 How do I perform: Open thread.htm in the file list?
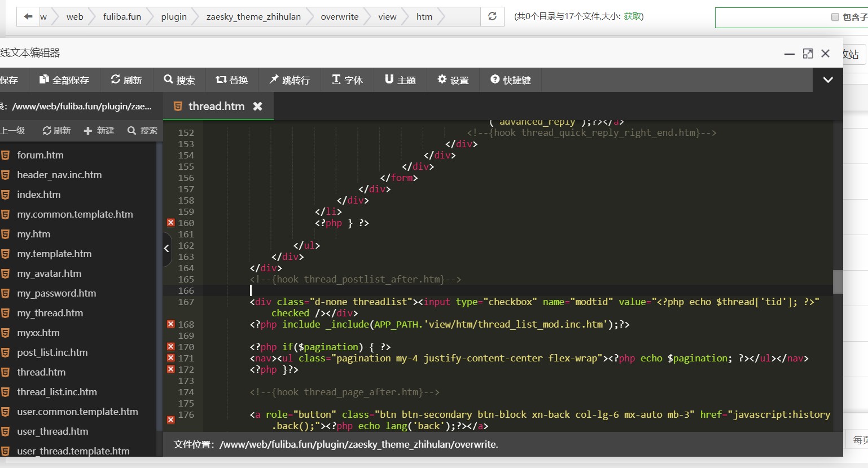pos(41,372)
